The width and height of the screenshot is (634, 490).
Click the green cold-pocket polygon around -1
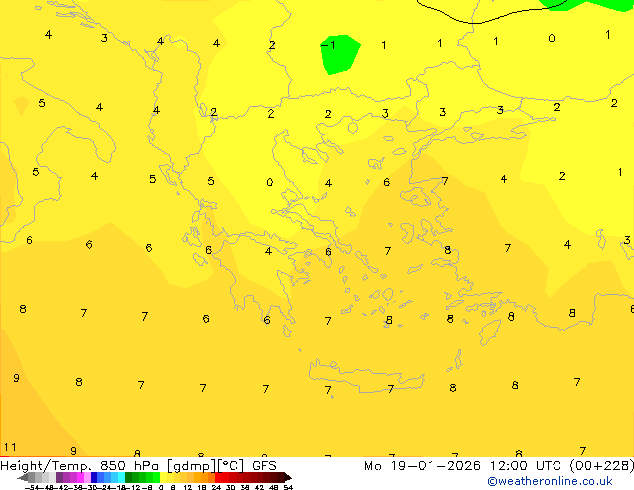[340, 55]
